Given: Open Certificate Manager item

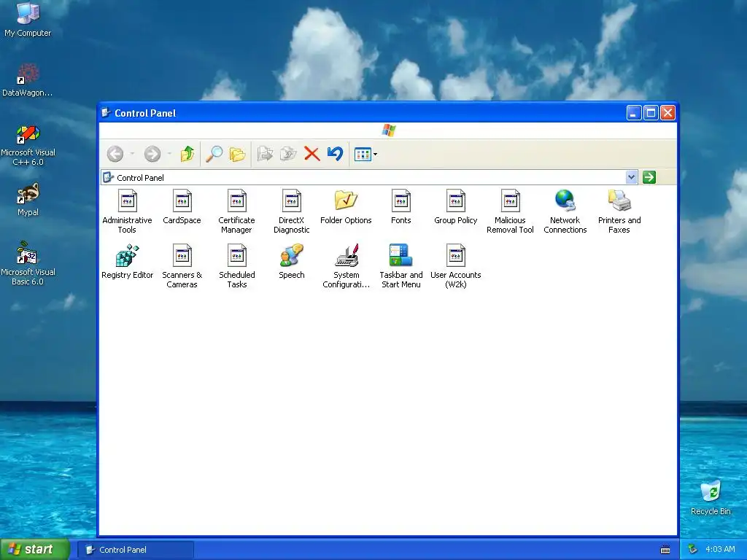Looking at the screenshot, I should (x=237, y=211).
